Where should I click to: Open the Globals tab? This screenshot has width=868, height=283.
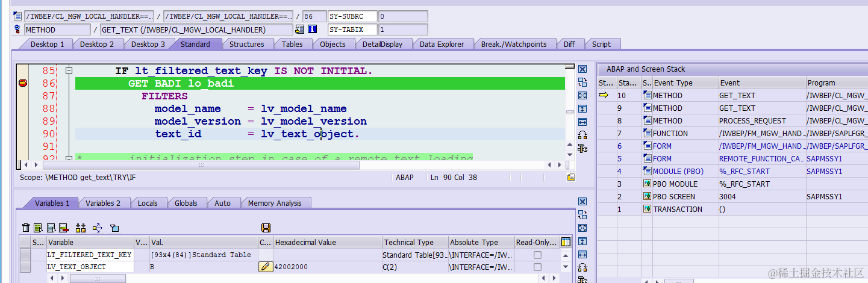click(x=186, y=203)
